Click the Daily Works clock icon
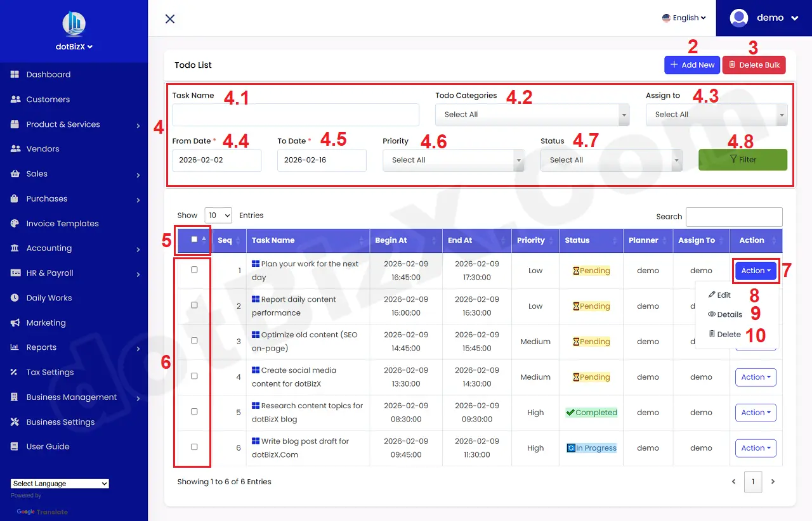812x521 pixels. click(x=15, y=298)
